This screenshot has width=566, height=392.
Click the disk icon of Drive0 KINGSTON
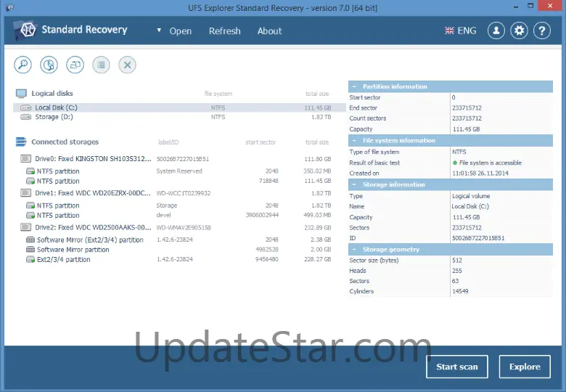pyautogui.click(x=25, y=158)
